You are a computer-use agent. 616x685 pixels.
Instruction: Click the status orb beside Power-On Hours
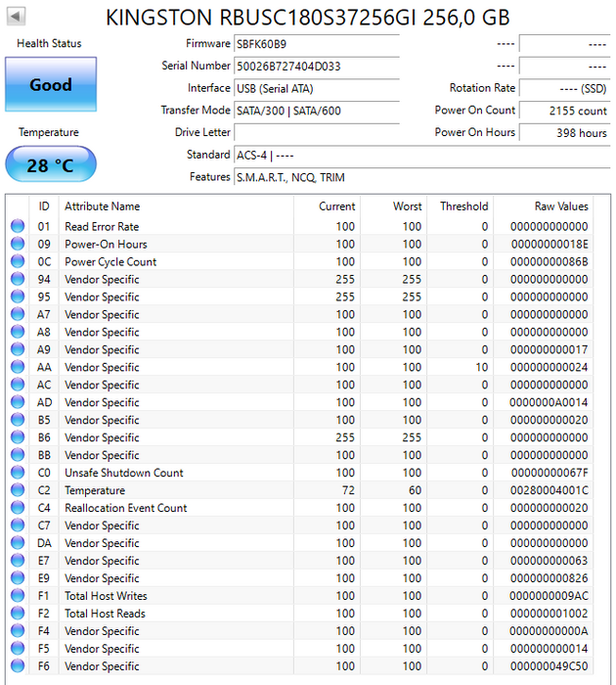[18, 245]
